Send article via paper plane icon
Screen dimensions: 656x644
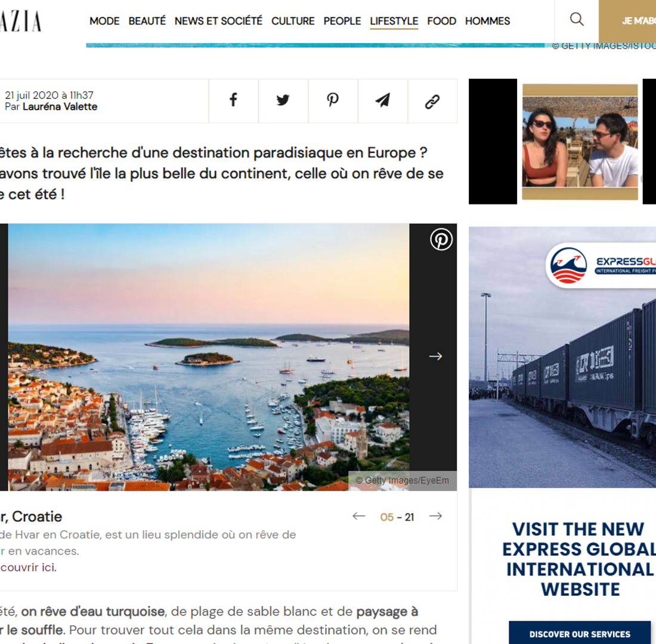pyautogui.click(x=383, y=100)
